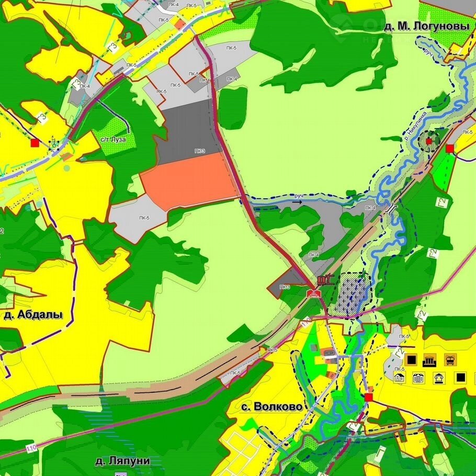This screenshot has width=476, height=476.
Task: Select the small house icon
Action: (400, 378)
